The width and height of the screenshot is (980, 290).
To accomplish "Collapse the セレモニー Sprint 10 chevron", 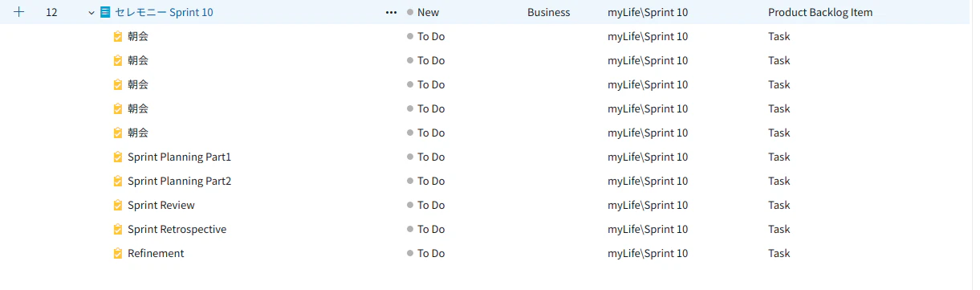I will tap(91, 13).
